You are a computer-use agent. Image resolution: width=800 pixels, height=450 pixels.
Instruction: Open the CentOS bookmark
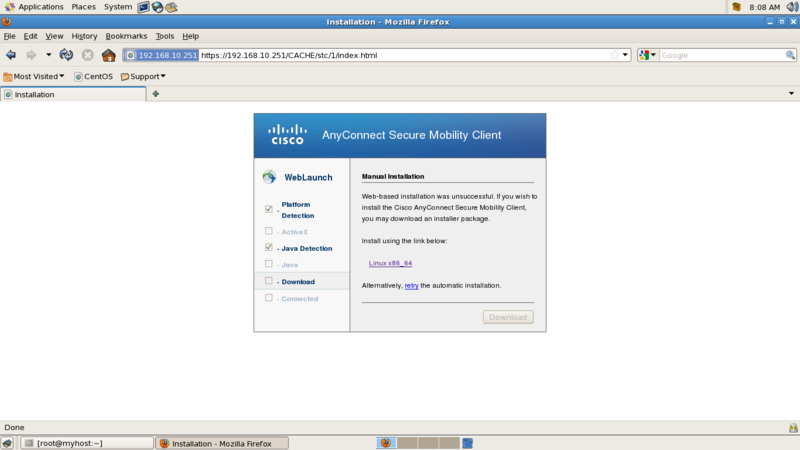pos(93,77)
